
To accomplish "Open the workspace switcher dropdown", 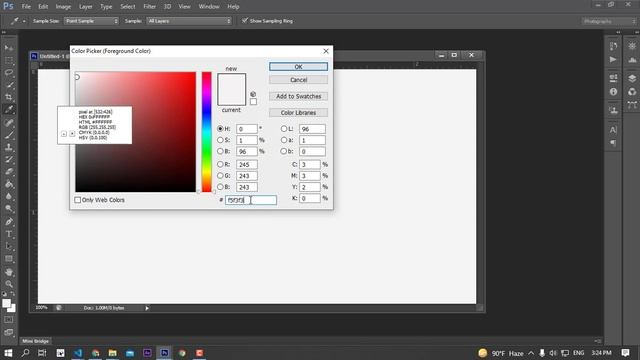I will click(608, 21).
